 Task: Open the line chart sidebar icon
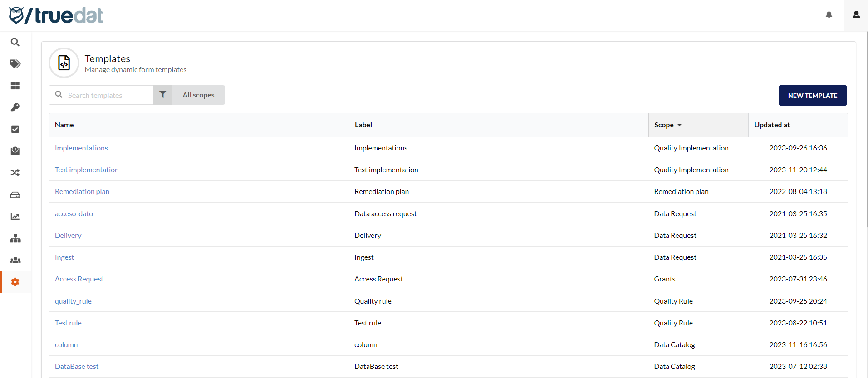pos(15,217)
